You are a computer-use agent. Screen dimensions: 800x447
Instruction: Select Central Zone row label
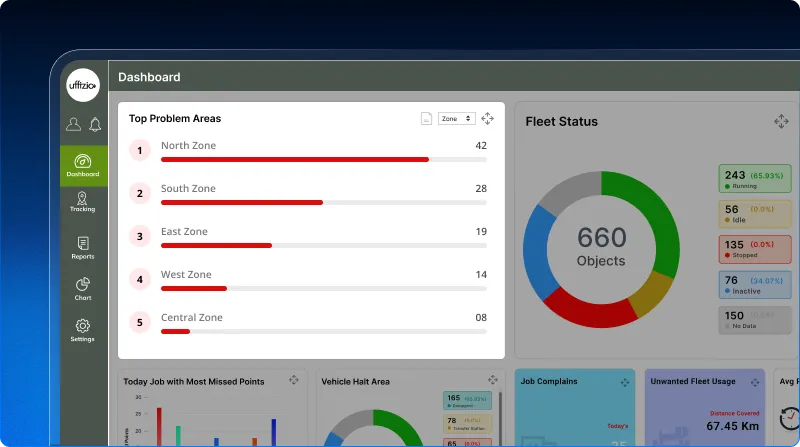coord(192,317)
